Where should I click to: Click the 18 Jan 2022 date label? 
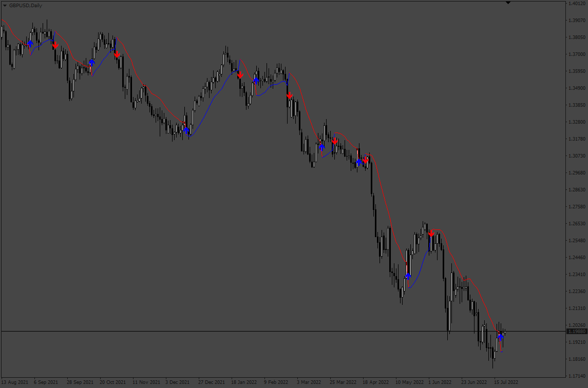point(244,382)
